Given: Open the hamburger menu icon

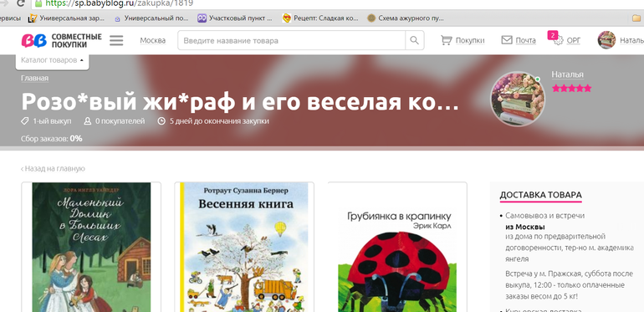Looking at the screenshot, I should 116,40.
